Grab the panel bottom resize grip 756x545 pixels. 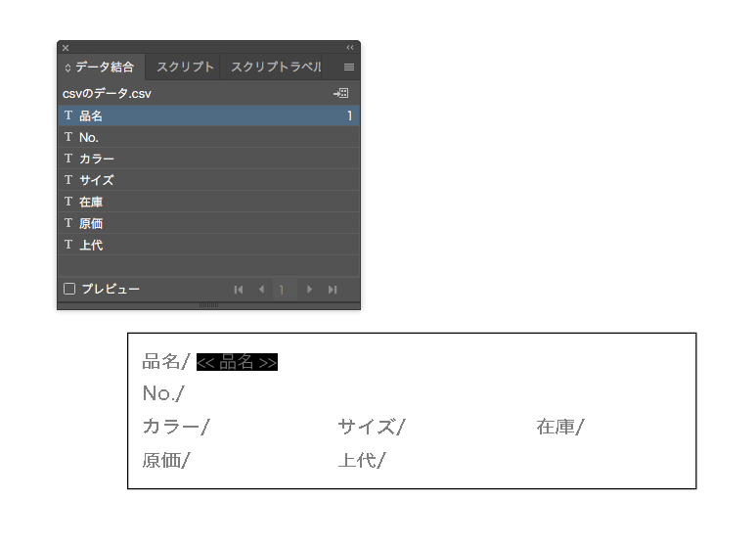pos(208,305)
